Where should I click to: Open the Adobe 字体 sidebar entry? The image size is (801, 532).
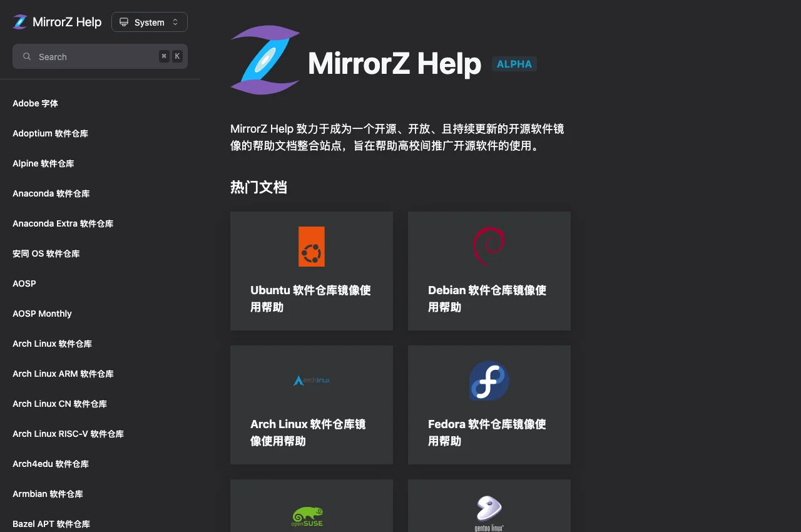pos(35,103)
